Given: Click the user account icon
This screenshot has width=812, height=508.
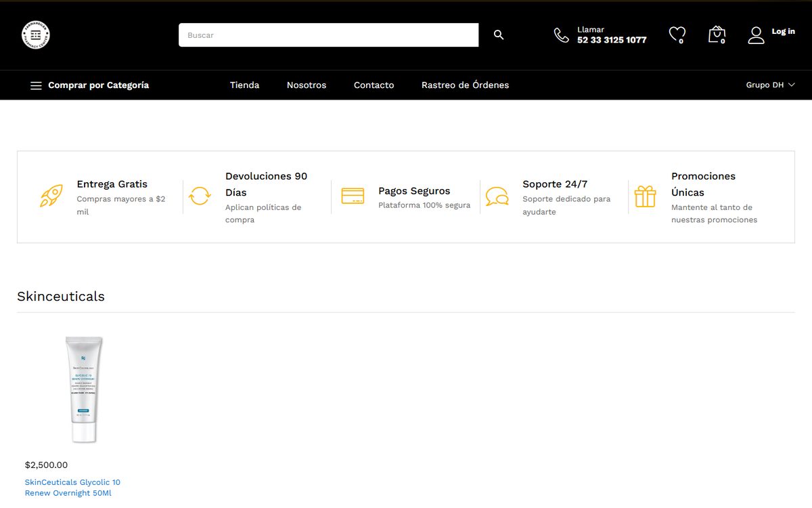Looking at the screenshot, I should coord(756,35).
